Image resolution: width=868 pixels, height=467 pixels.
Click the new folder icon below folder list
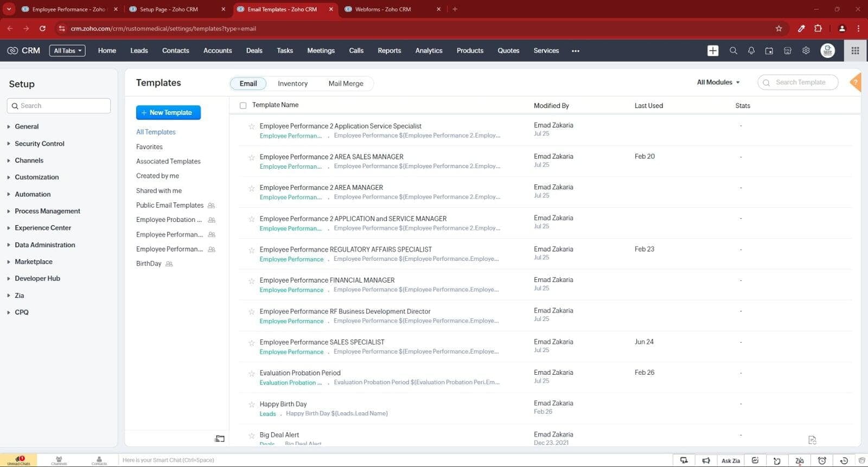(220, 438)
